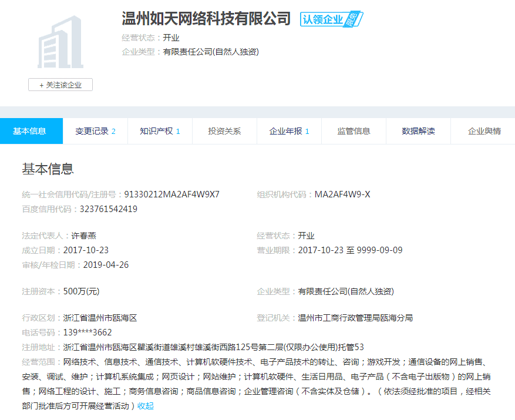Click legal representative name 许春燕
The width and height of the screenshot is (515, 420).
click(84, 236)
